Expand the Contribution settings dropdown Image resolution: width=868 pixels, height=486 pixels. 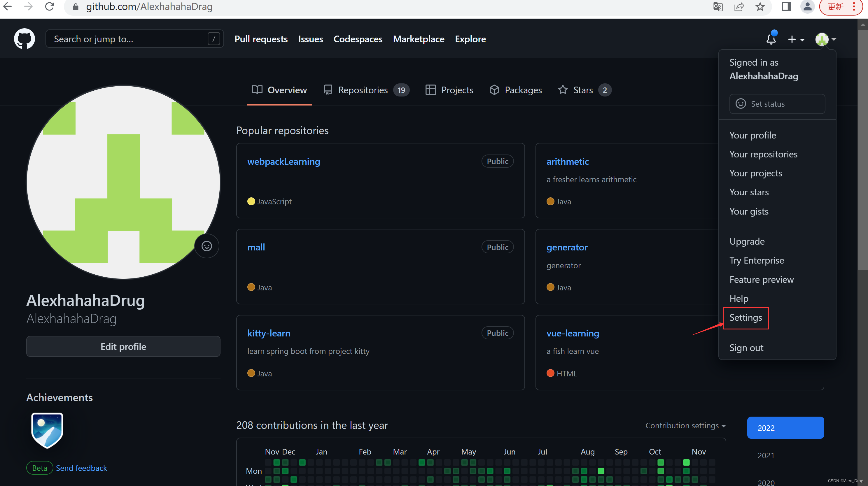click(x=686, y=426)
